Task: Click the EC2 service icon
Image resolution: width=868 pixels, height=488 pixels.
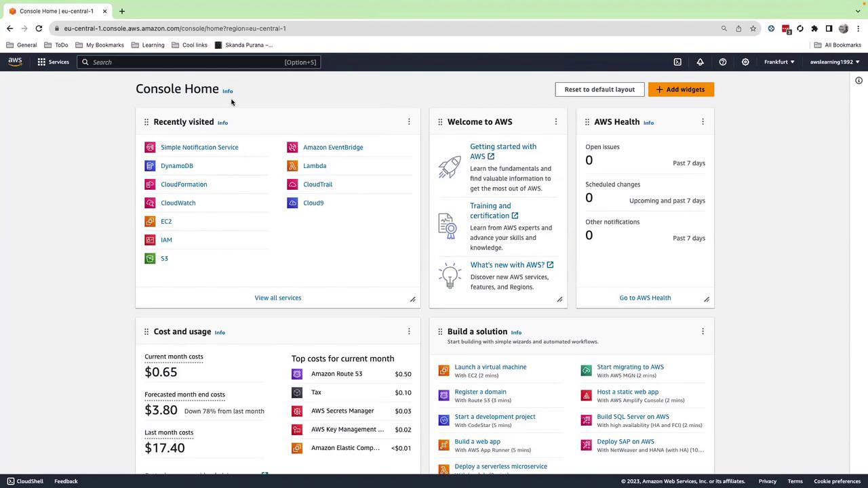Action: [x=150, y=221]
